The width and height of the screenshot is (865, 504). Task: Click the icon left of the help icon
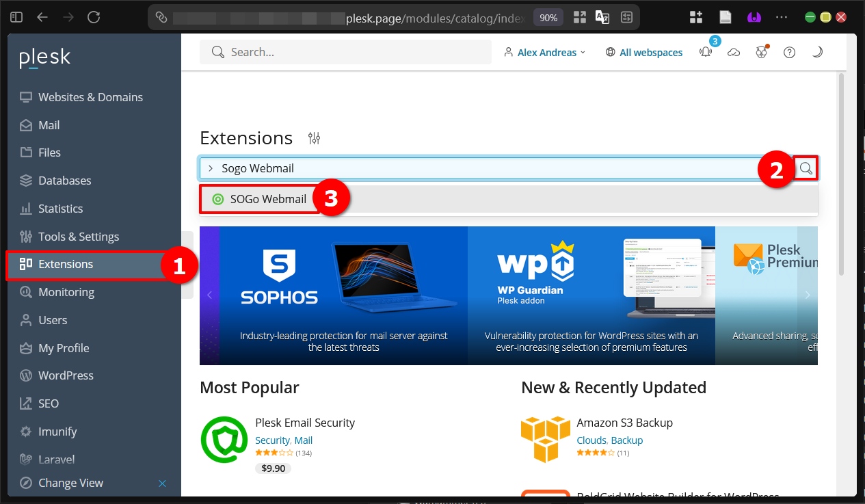tap(762, 52)
